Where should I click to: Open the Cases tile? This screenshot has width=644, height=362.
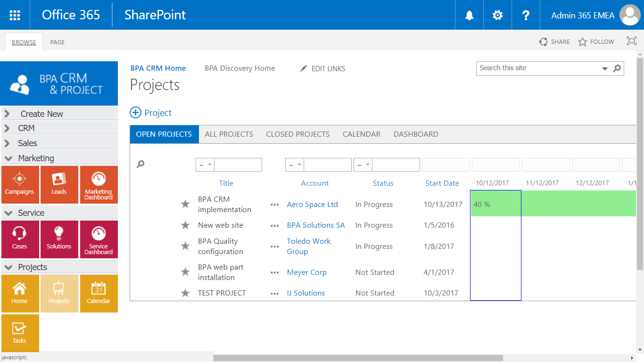point(20,239)
